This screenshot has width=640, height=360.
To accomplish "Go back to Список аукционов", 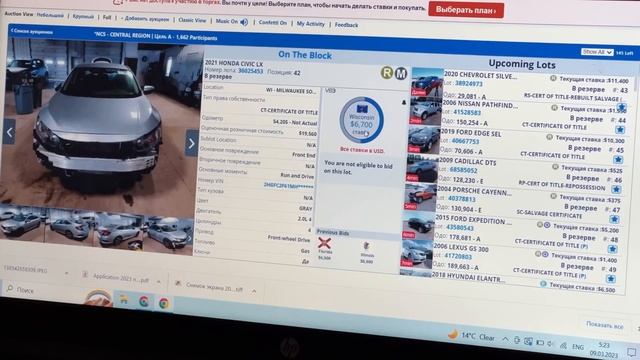I will pos(32,31).
